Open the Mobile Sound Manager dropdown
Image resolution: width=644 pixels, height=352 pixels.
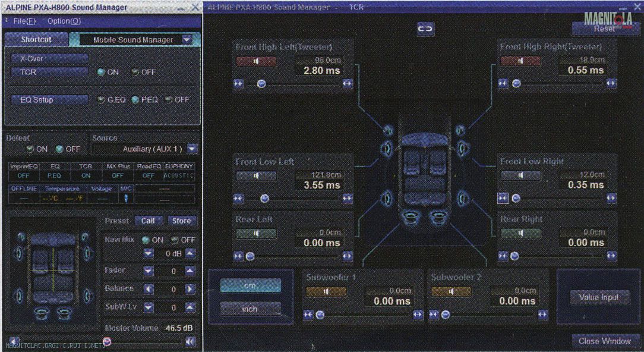(x=187, y=40)
